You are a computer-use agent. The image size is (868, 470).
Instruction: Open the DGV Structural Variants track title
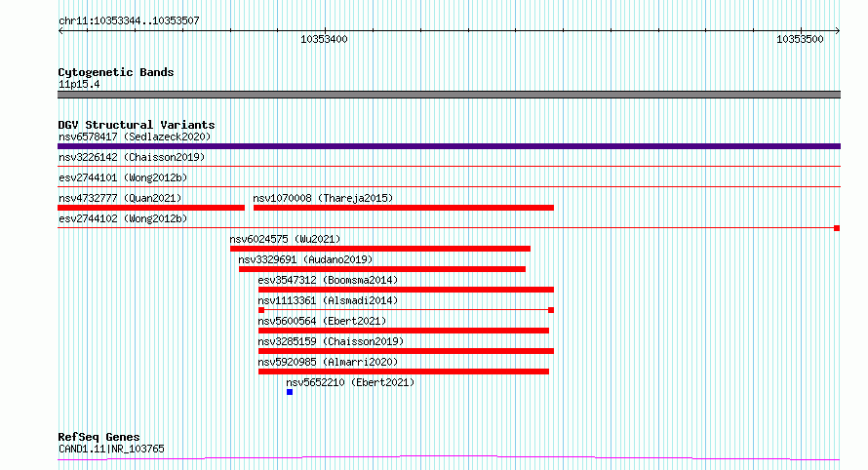pos(137,125)
